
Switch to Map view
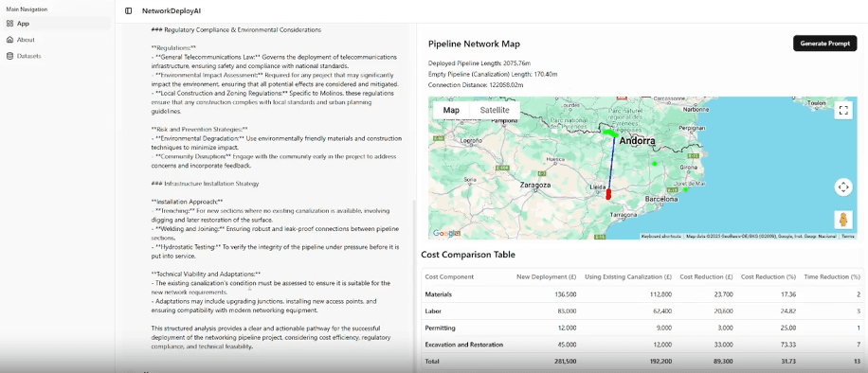[x=451, y=110]
